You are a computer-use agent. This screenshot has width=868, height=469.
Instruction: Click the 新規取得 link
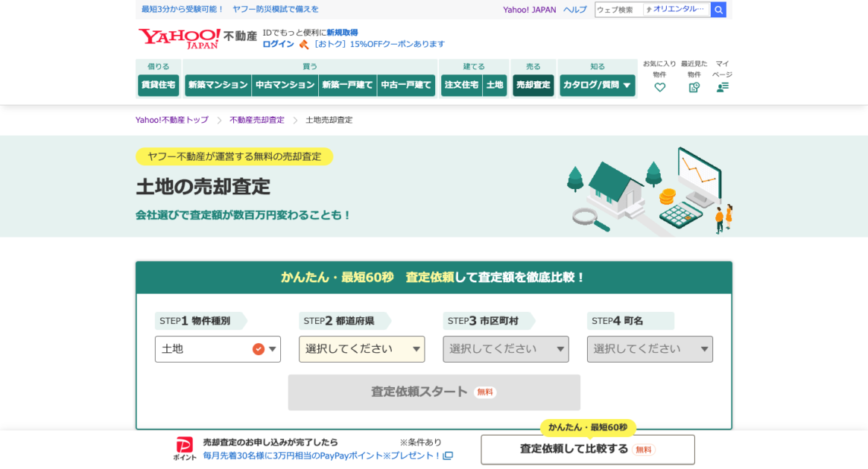(342, 33)
